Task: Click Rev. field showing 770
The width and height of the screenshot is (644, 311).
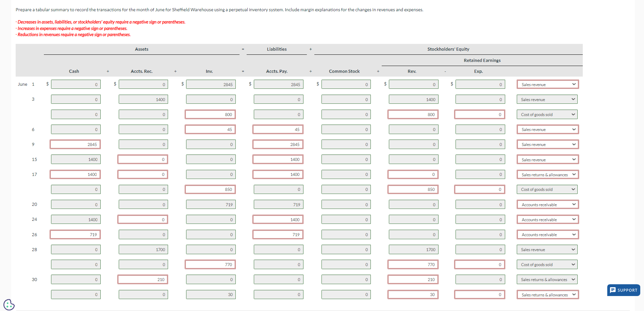Action: (x=413, y=264)
